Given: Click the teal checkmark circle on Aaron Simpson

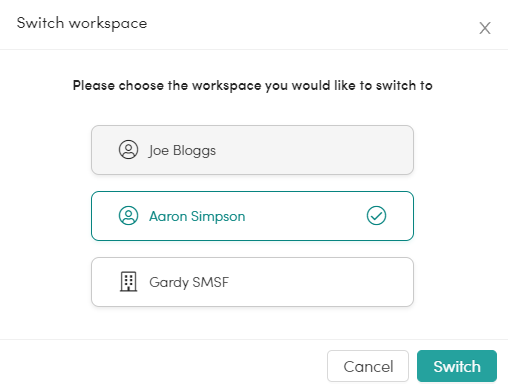Looking at the screenshot, I should [376, 216].
